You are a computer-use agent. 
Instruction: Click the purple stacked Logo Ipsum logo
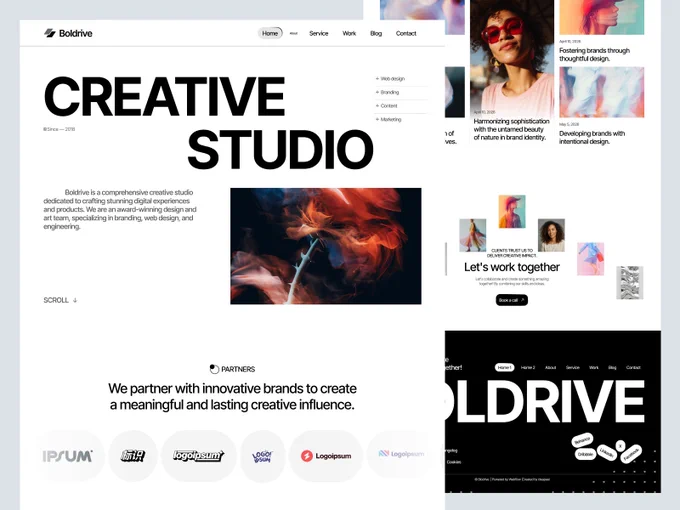262,457
